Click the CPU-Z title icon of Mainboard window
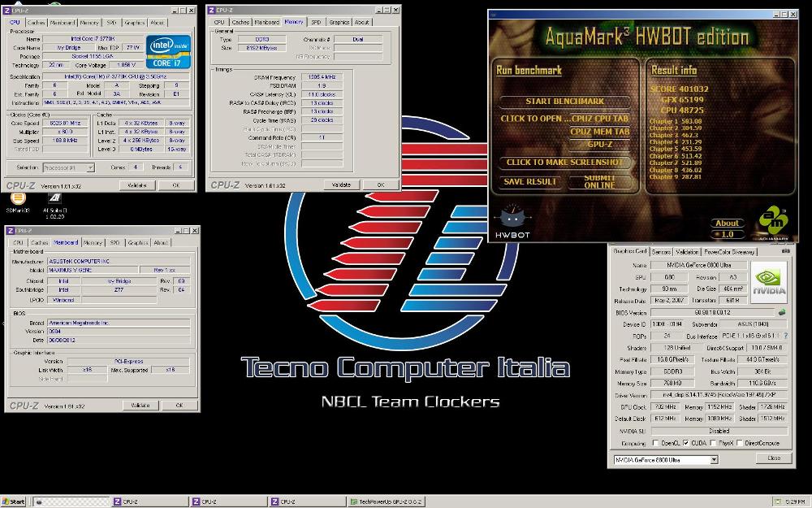812x508 pixels. point(11,231)
